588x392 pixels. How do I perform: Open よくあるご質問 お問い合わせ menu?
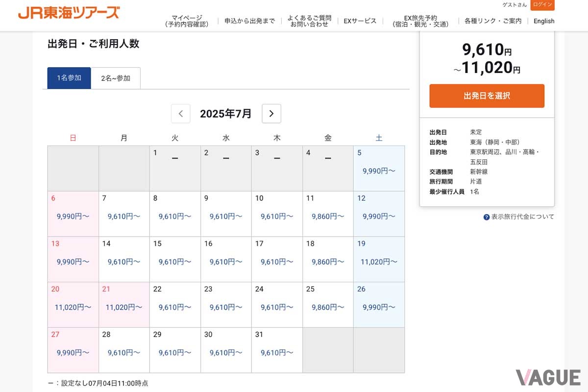click(x=309, y=21)
